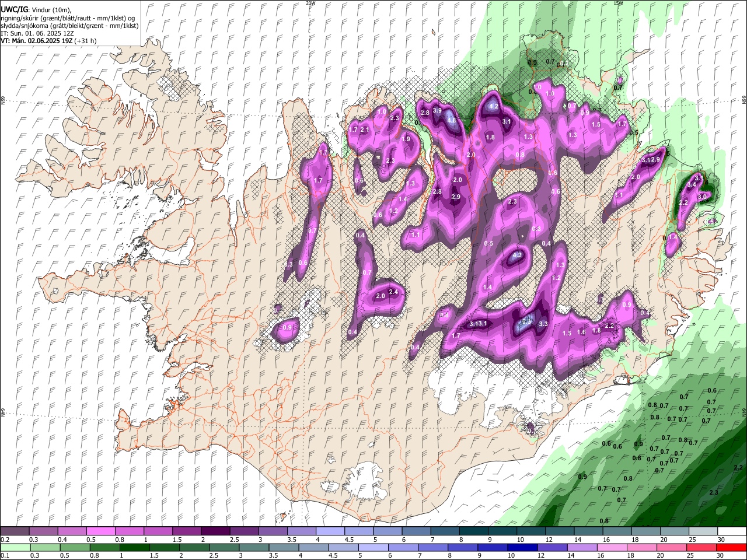Screen dimensions: 747x560
Task: Select the bright pink snow swatch between 0.5 and 0.8
Action: (x=100, y=531)
